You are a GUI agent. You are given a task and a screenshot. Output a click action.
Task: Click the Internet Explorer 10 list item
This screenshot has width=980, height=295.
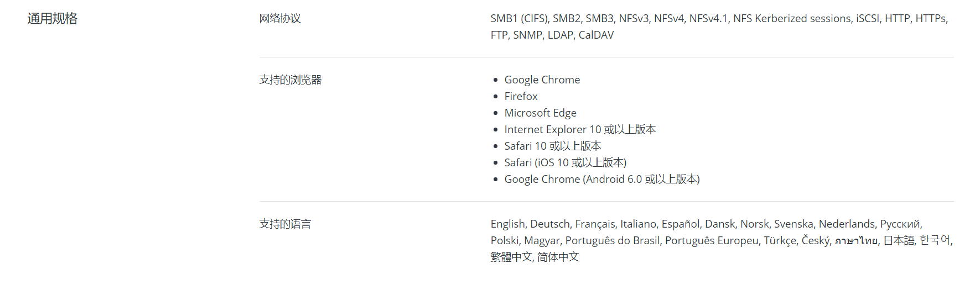coord(580,130)
